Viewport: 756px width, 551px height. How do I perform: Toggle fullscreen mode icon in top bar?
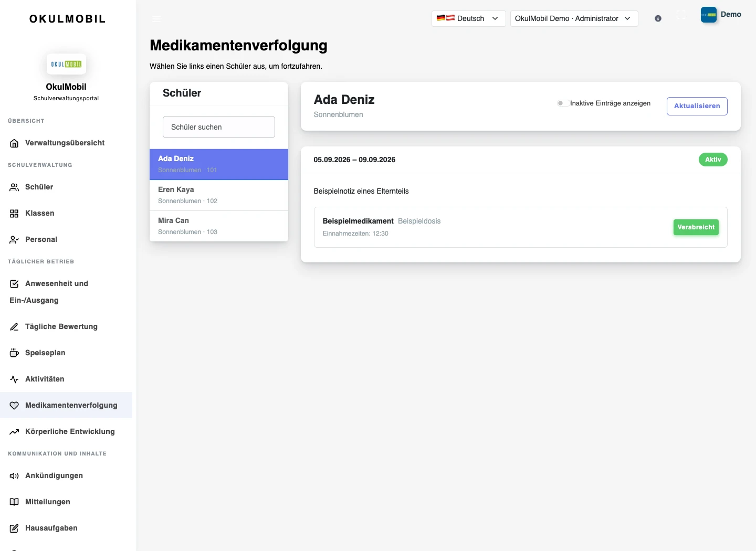(x=681, y=15)
